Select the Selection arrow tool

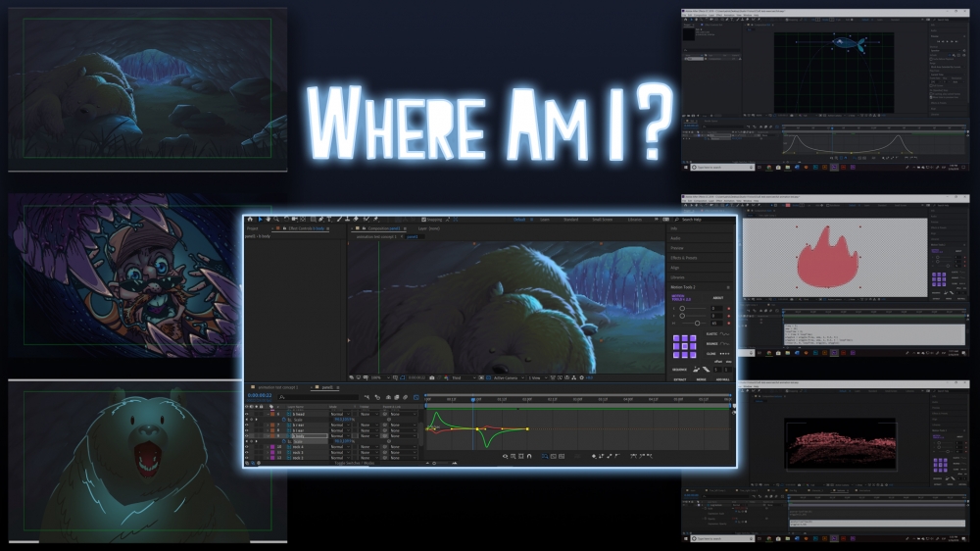260,220
